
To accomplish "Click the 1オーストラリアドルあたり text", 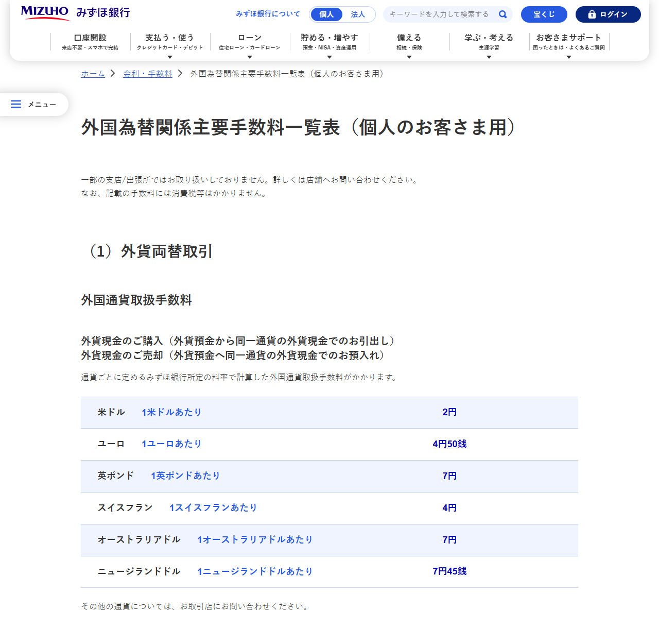I will pos(255,539).
